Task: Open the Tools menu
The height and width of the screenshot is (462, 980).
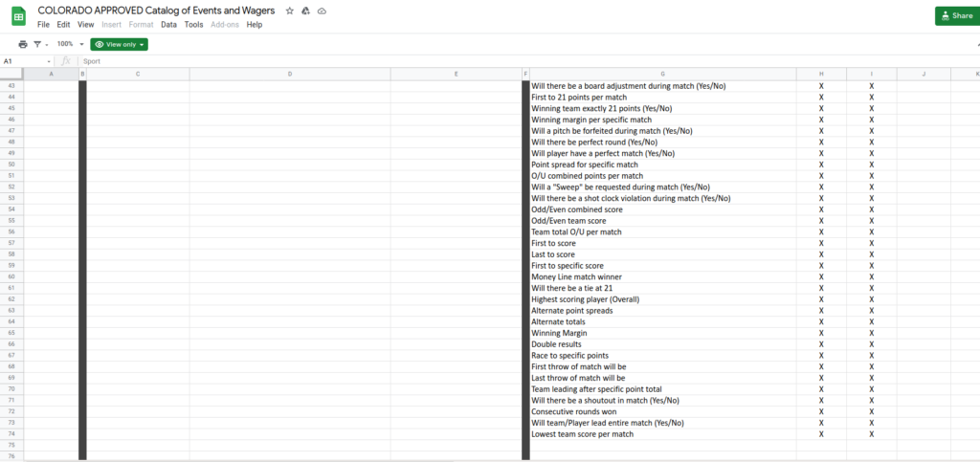Action: (193, 25)
